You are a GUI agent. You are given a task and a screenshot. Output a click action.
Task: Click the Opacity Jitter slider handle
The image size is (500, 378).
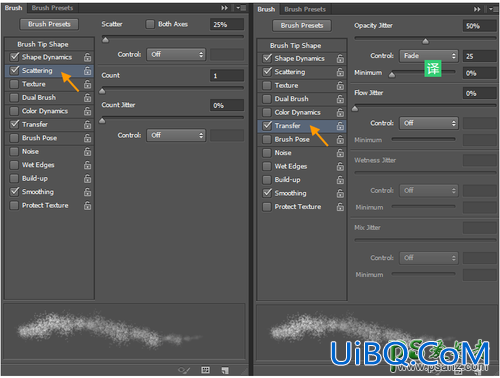click(425, 41)
